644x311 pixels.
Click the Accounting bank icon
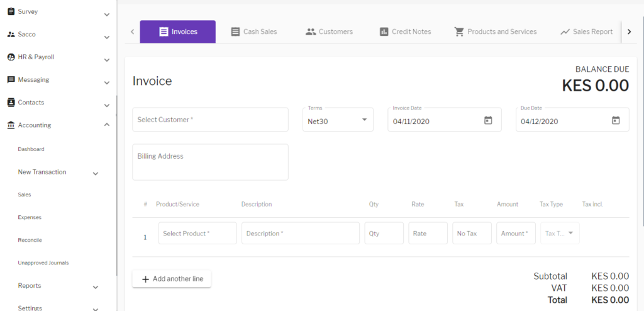[x=11, y=125]
